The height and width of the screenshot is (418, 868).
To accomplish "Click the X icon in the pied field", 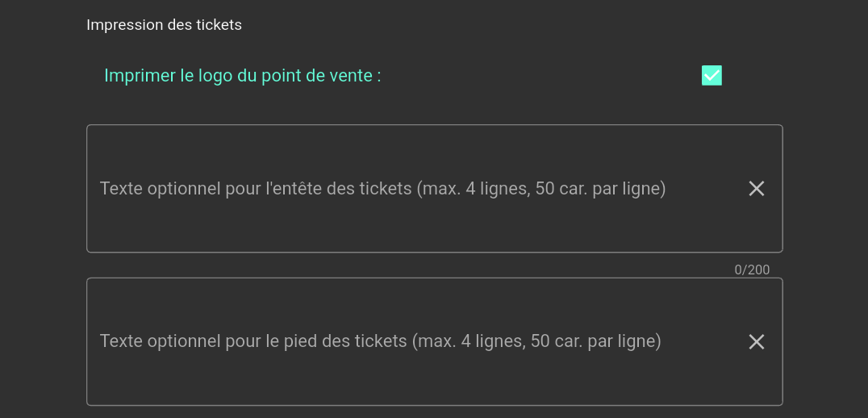I will [x=756, y=342].
